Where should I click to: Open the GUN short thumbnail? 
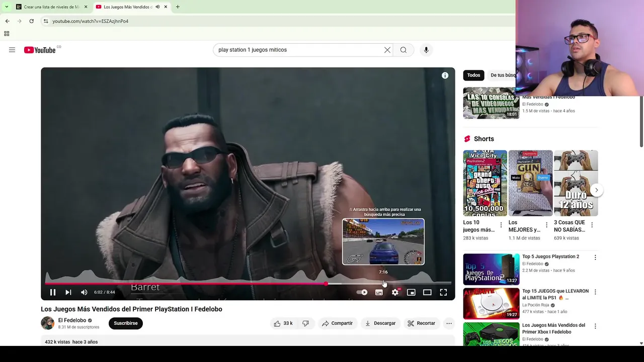tap(530, 183)
